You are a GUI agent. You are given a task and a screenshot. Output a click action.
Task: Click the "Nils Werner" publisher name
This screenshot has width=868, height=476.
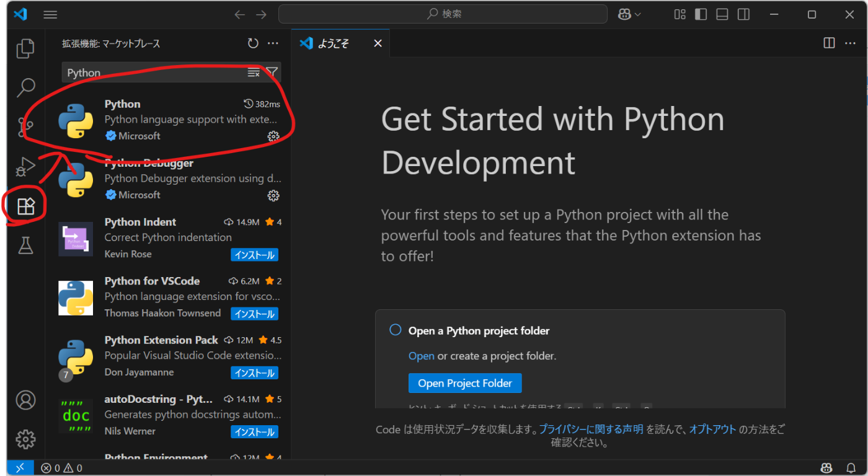(130, 431)
